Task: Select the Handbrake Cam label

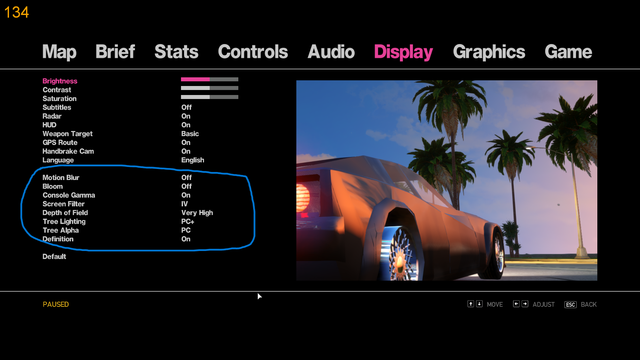Action: 68,151
